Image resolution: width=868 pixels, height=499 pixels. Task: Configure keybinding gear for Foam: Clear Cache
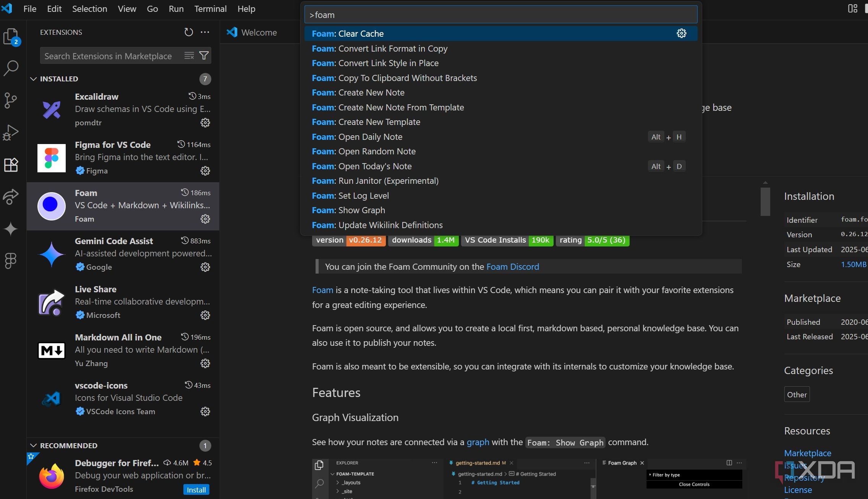[681, 34]
